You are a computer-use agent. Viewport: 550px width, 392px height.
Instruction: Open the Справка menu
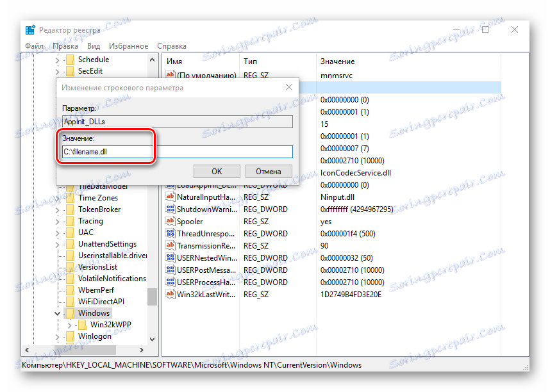172,46
